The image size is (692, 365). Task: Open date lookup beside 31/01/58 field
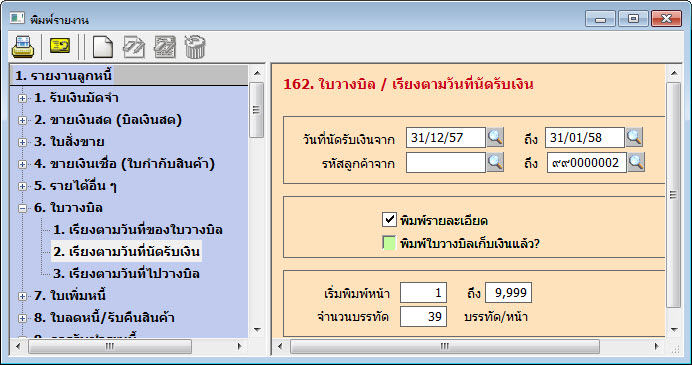634,137
